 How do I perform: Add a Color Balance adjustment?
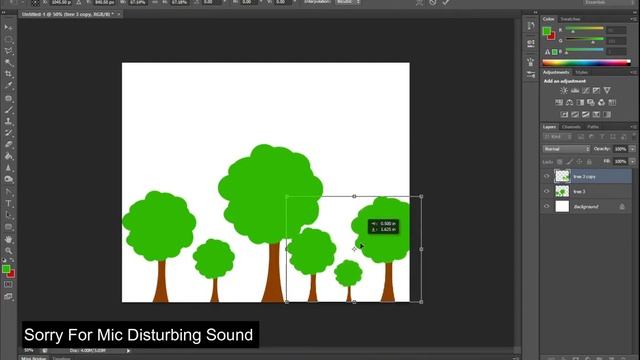569,102
